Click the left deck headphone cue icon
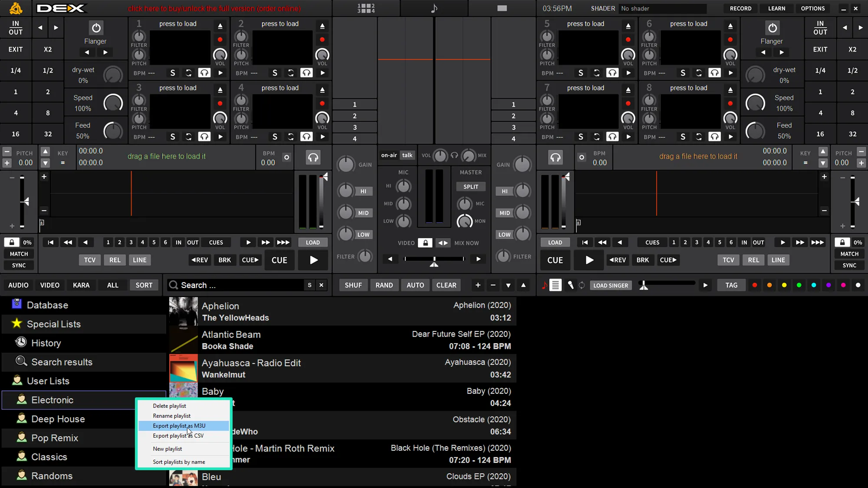868x488 pixels. point(313,157)
